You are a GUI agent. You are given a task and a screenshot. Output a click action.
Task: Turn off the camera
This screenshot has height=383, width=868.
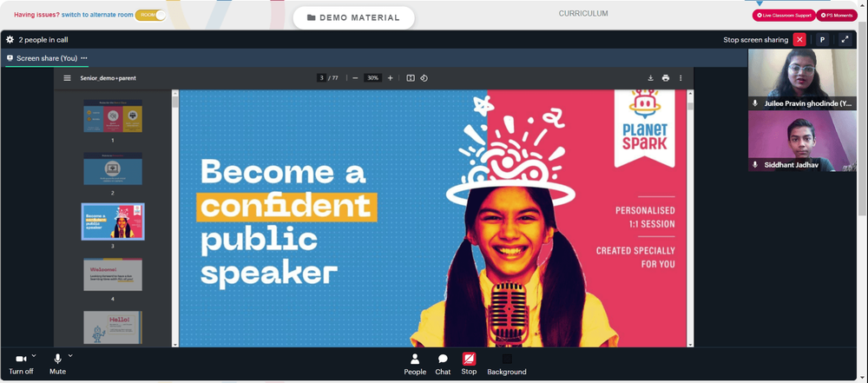tap(21, 364)
